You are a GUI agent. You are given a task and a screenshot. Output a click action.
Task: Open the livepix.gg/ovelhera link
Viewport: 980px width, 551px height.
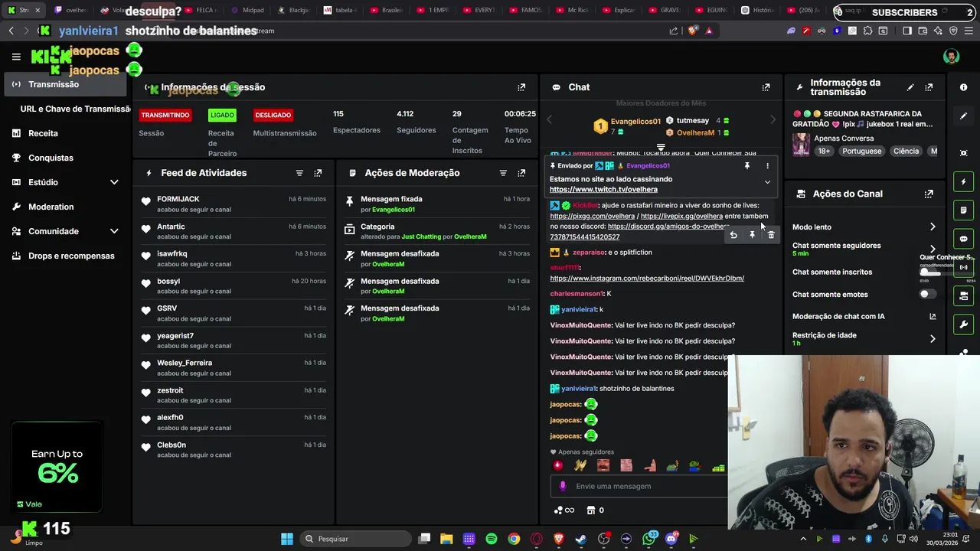coord(681,216)
